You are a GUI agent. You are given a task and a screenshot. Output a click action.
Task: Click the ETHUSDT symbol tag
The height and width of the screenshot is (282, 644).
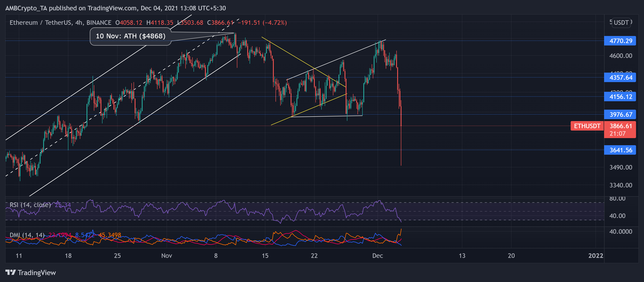click(x=587, y=126)
